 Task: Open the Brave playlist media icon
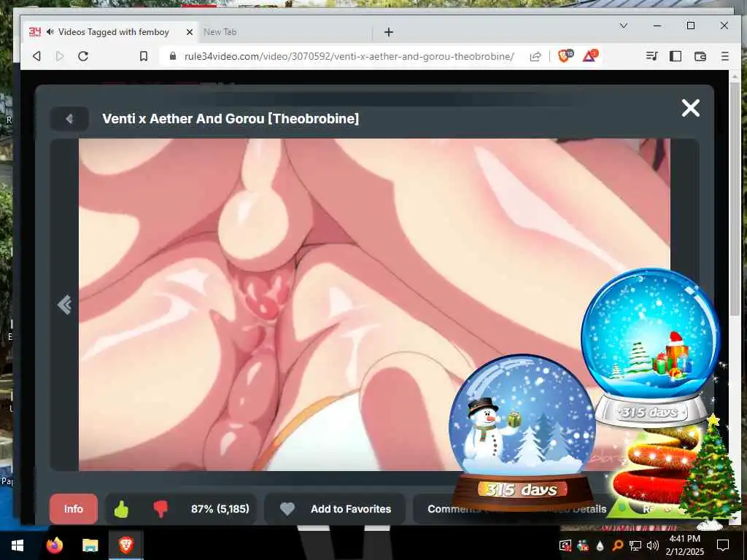point(651,56)
